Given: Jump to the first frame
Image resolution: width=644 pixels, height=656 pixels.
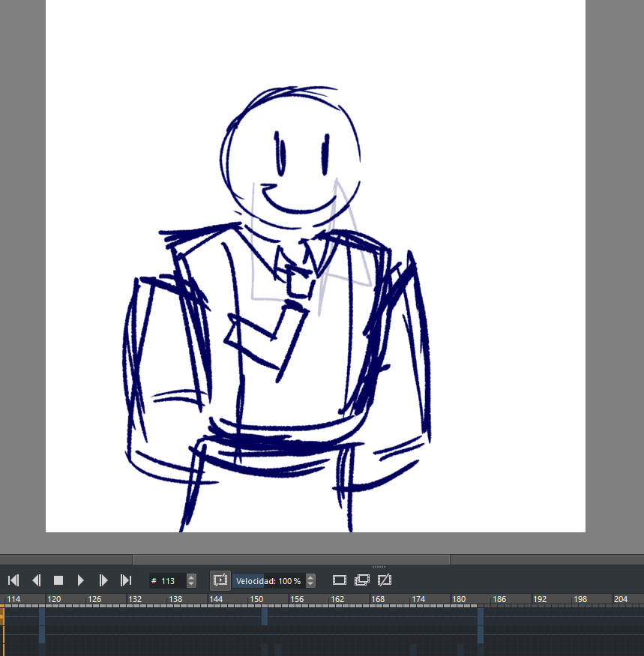Looking at the screenshot, I should click(13, 580).
